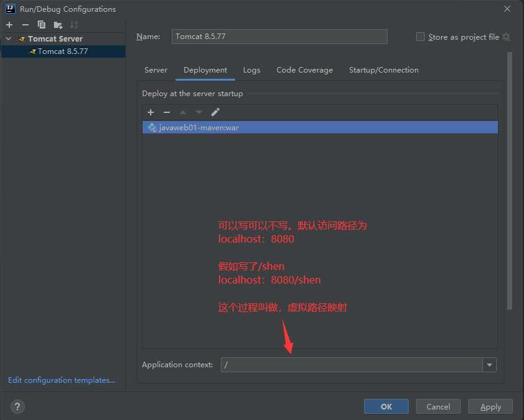Open the Application context dropdown arrow
The width and height of the screenshot is (524, 420).
(x=489, y=365)
